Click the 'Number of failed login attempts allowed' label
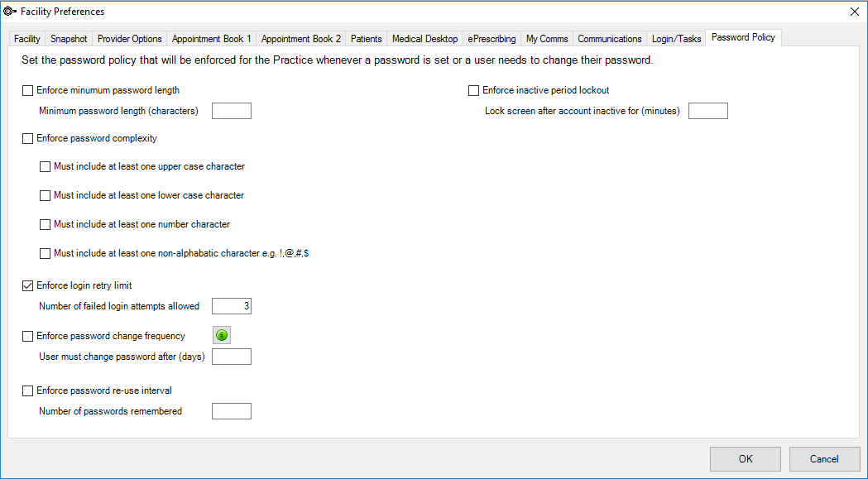This screenshot has width=868, height=479. [x=119, y=306]
